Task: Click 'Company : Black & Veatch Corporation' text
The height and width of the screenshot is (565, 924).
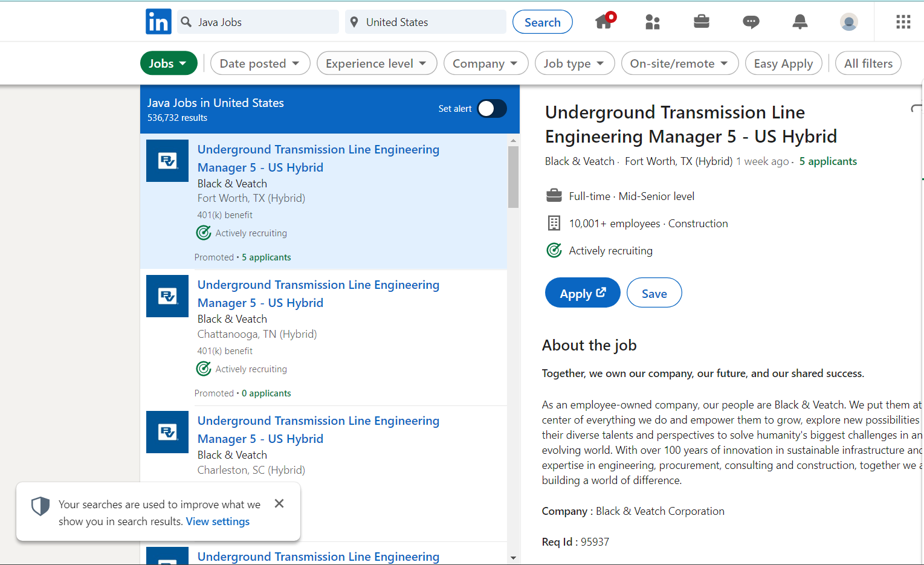Action: pyautogui.click(x=633, y=511)
